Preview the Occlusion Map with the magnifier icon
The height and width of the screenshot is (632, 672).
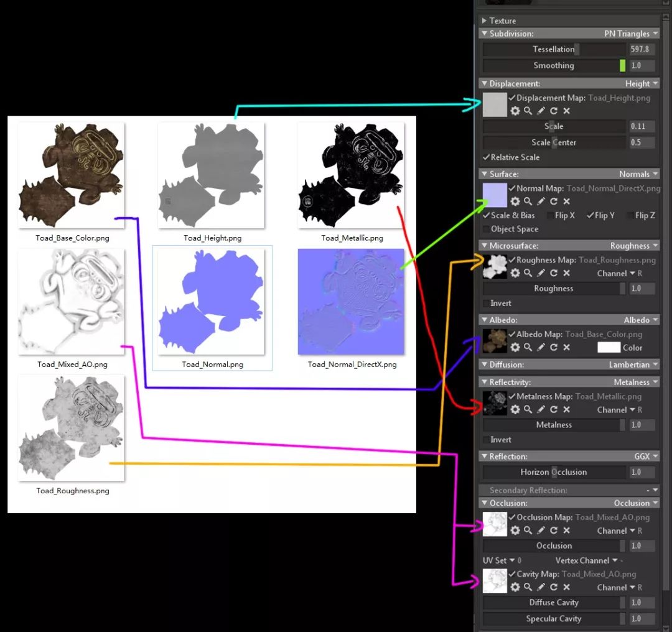pyautogui.click(x=528, y=531)
